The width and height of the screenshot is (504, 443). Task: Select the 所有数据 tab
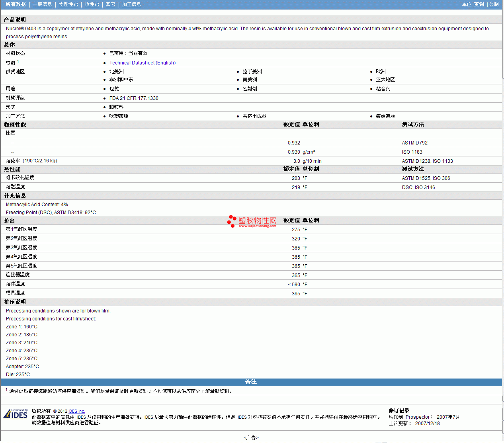point(16,4)
